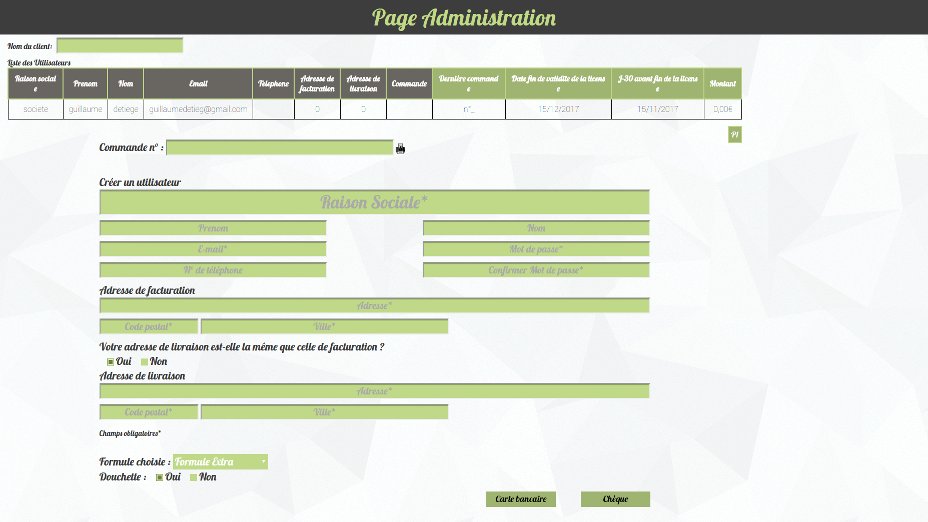Click the Date fin de validité header
This screenshot has width=928, height=522.
pos(558,83)
